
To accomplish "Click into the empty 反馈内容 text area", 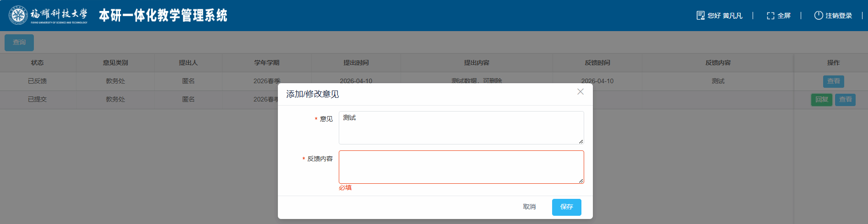I will (x=461, y=167).
